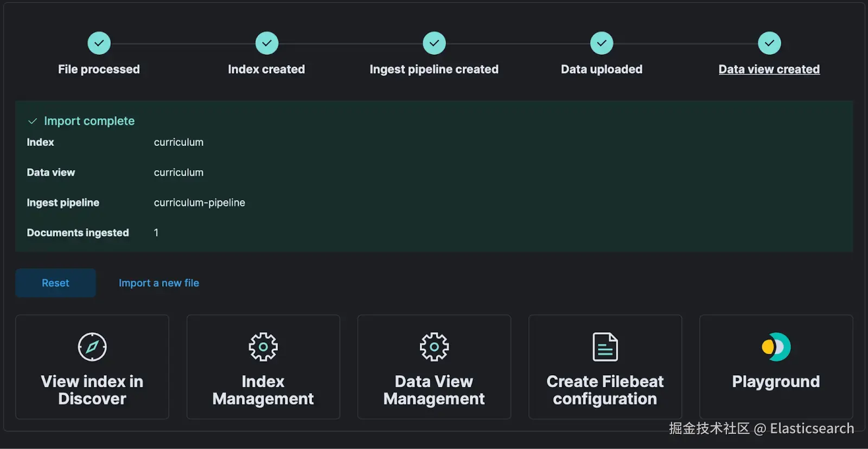Click the Discover compass icon
Viewport: 868px width, 449px height.
click(x=92, y=347)
